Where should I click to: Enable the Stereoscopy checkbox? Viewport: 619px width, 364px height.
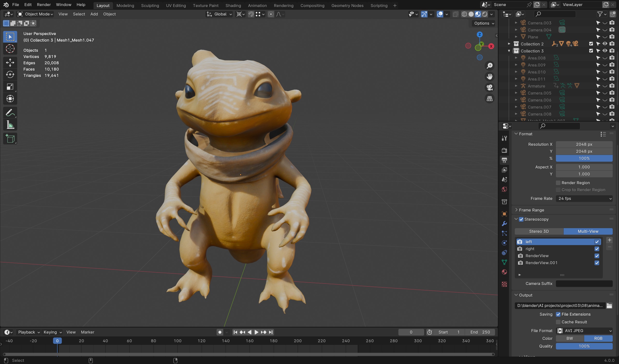521,219
